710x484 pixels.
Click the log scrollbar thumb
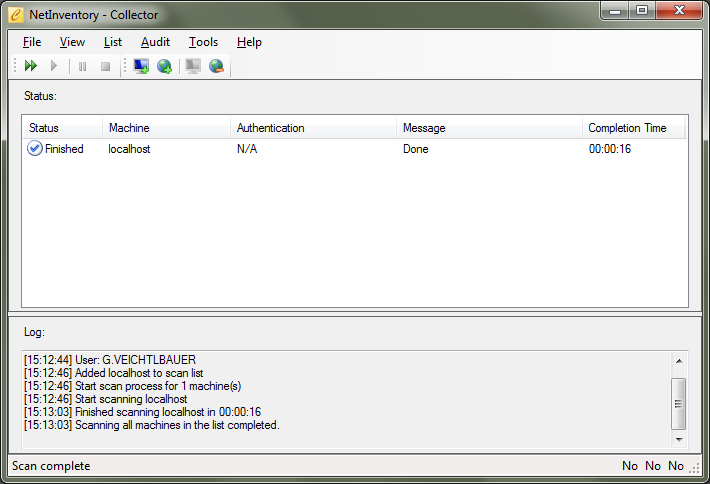click(678, 403)
